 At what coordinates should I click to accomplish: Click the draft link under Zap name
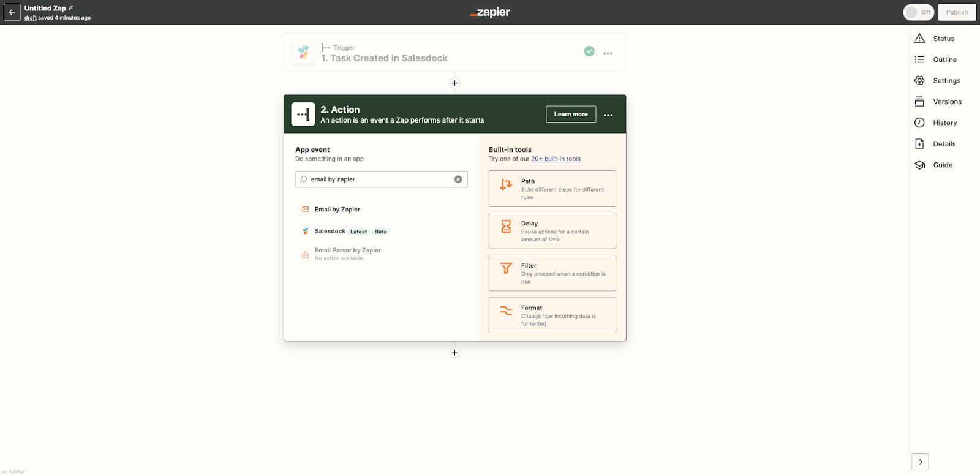coord(31,18)
